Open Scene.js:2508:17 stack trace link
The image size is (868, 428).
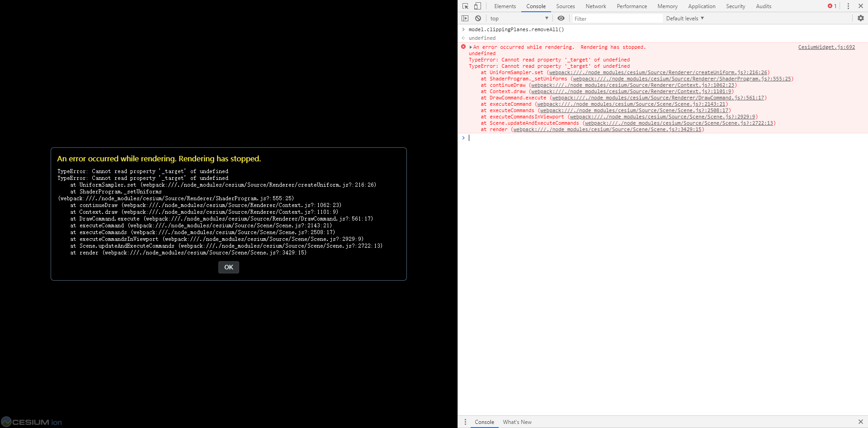[634, 110]
